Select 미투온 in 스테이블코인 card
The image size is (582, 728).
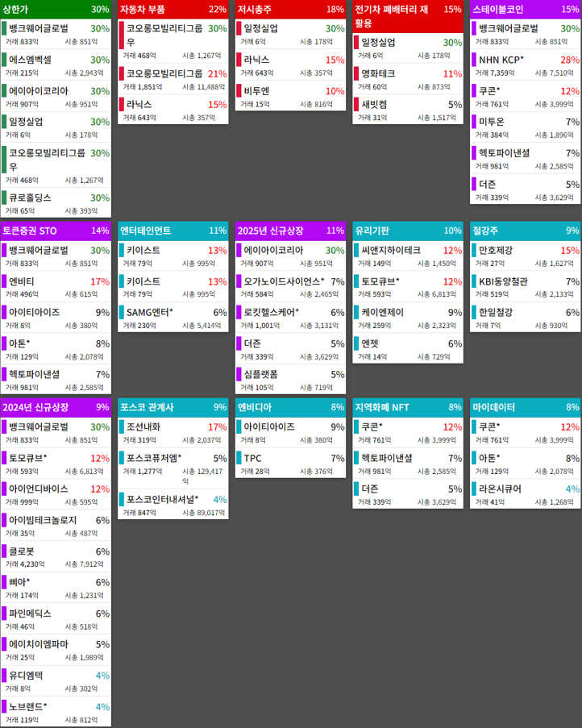526,127
